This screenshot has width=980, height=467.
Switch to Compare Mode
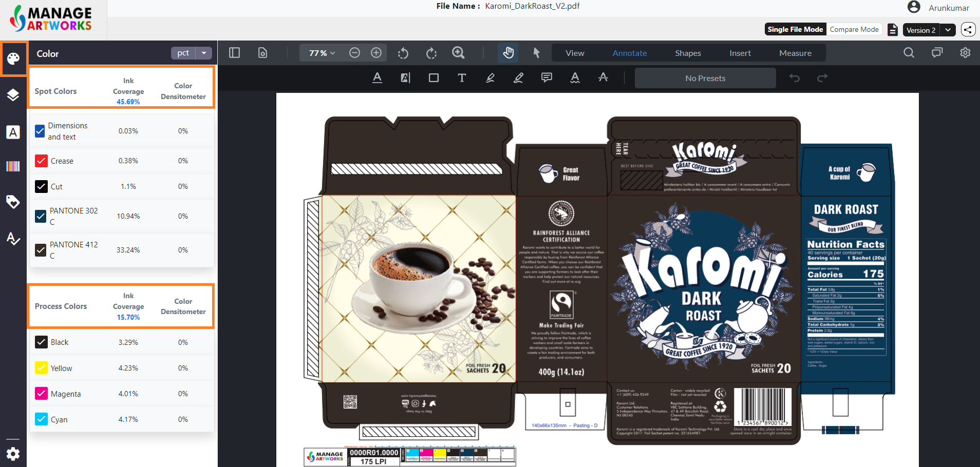click(x=854, y=29)
